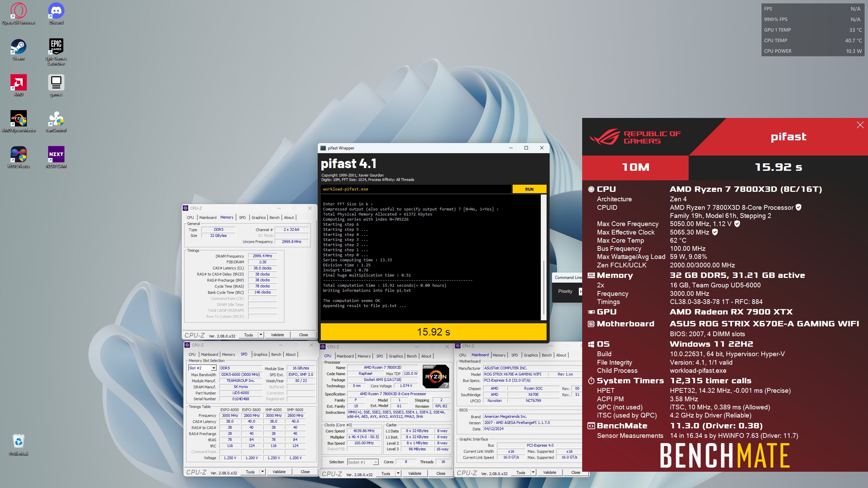Image resolution: width=868 pixels, height=488 pixels.
Task: Click the pifast Wrapper title bar icon
Action: 323,148
